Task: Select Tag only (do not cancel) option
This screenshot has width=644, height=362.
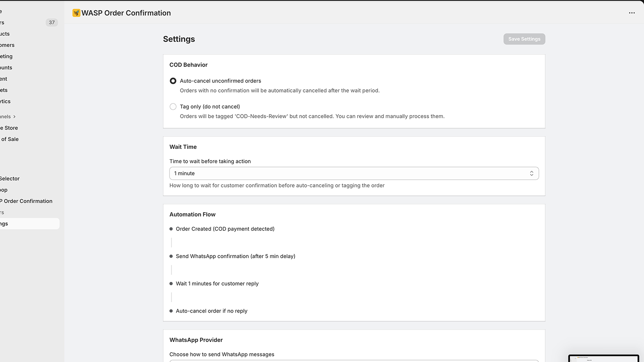Action: click(173, 107)
